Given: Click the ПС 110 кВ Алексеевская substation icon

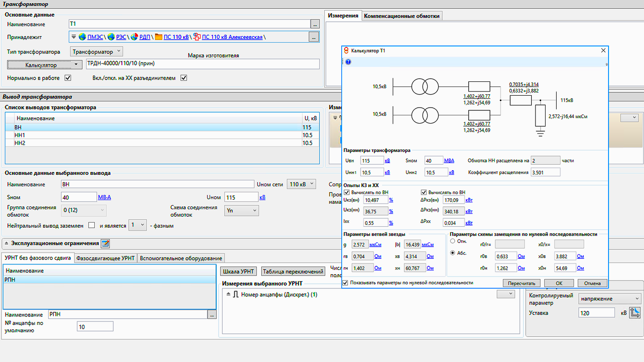Looking at the screenshot, I should pos(197,37).
